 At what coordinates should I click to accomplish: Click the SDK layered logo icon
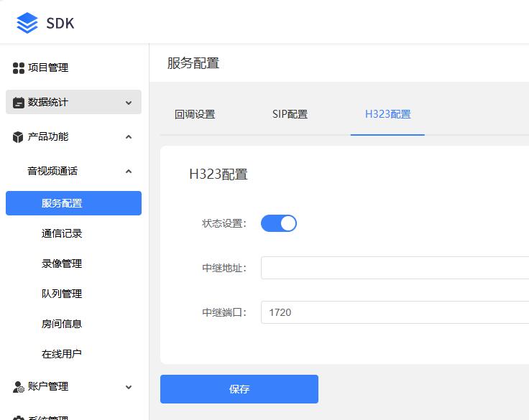click(x=27, y=23)
